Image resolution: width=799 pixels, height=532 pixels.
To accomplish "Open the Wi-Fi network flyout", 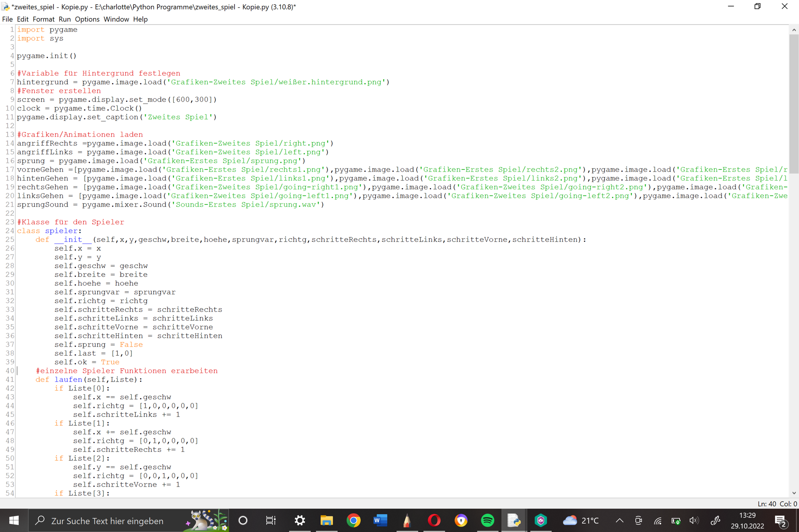I will tap(657, 520).
